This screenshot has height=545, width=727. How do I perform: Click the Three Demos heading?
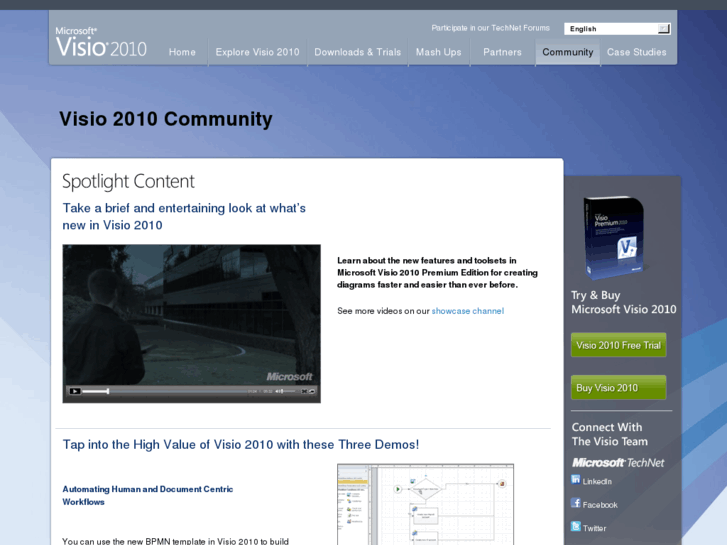pos(241,444)
